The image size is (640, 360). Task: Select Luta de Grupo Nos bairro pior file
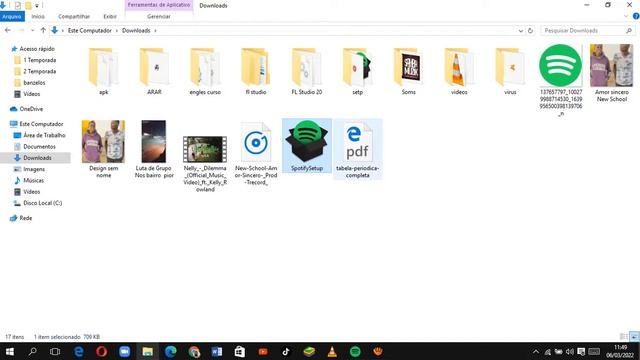[x=154, y=149]
